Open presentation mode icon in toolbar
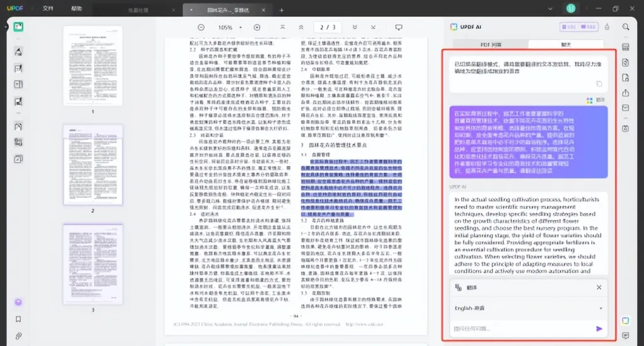644x346 pixels. [398, 28]
